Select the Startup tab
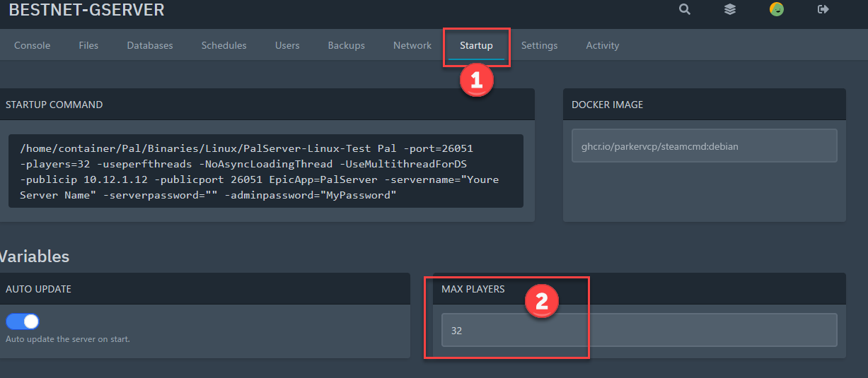 coord(476,45)
